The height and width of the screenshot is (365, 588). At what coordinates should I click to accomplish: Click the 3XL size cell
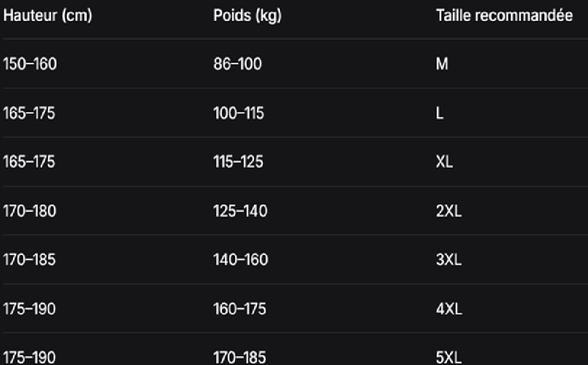click(449, 260)
